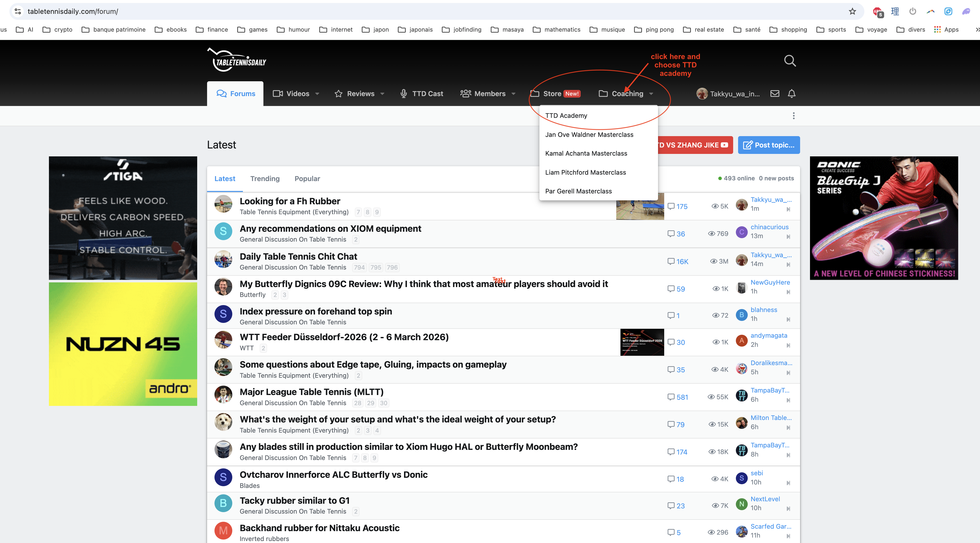Click the ad blocker extension icon
Screen dimensions: 980x543
point(878,12)
